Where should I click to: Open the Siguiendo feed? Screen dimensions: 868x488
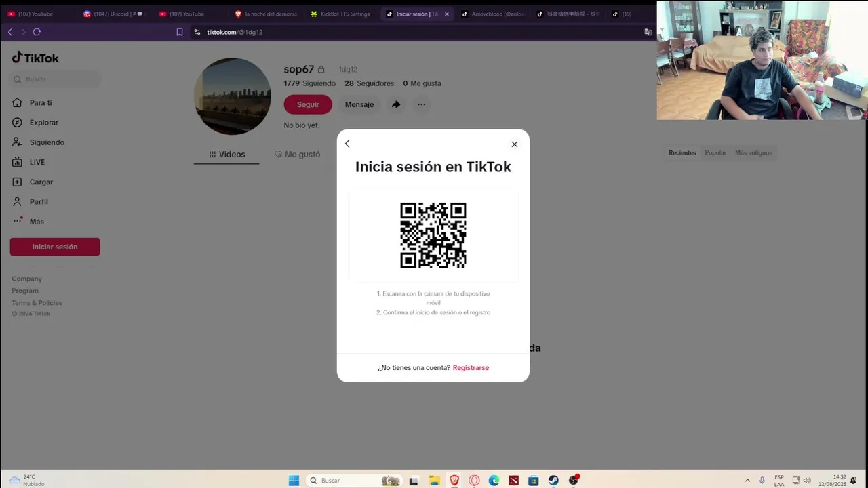pyautogui.click(x=38, y=142)
